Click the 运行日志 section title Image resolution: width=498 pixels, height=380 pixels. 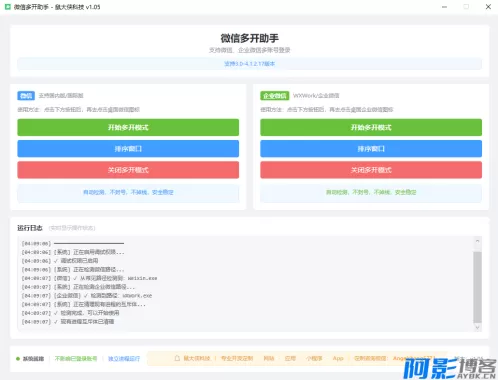[x=30, y=228]
